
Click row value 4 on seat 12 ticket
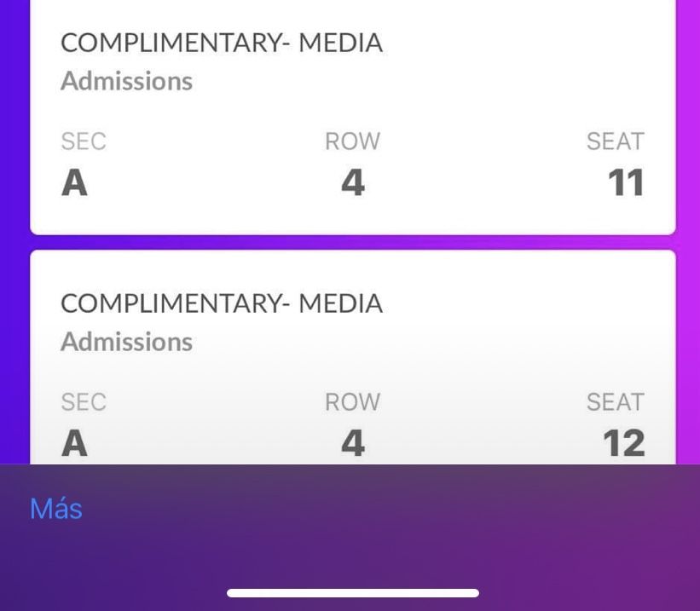click(353, 443)
